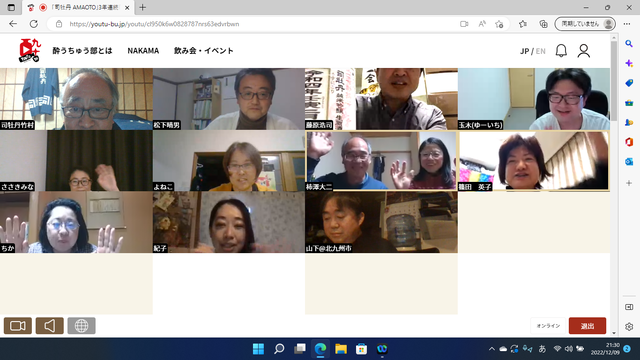The width and height of the screenshot is (640, 360).
Task: Open sidebar tools briefcase icon
Action: (629, 103)
